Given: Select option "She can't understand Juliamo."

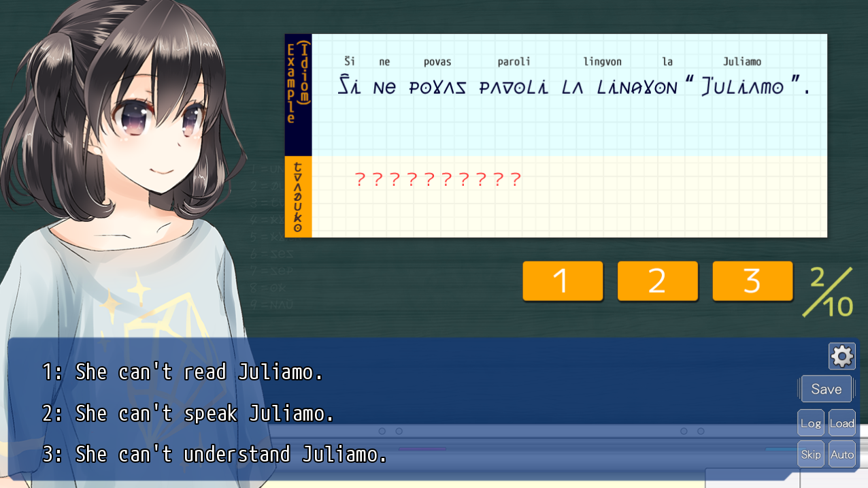Looking at the screenshot, I should tap(214, 454).
